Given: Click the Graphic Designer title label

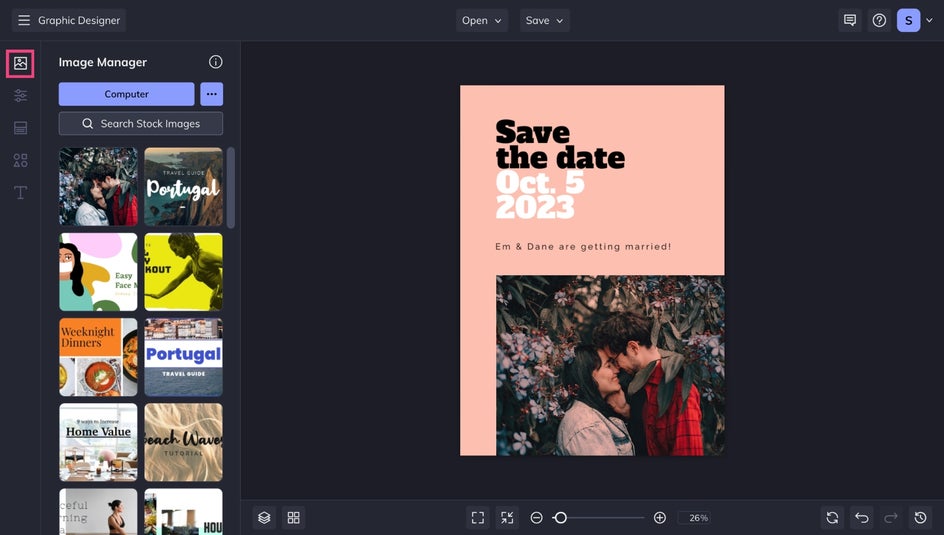Looking at the screenshot, I should pos(79,20).
